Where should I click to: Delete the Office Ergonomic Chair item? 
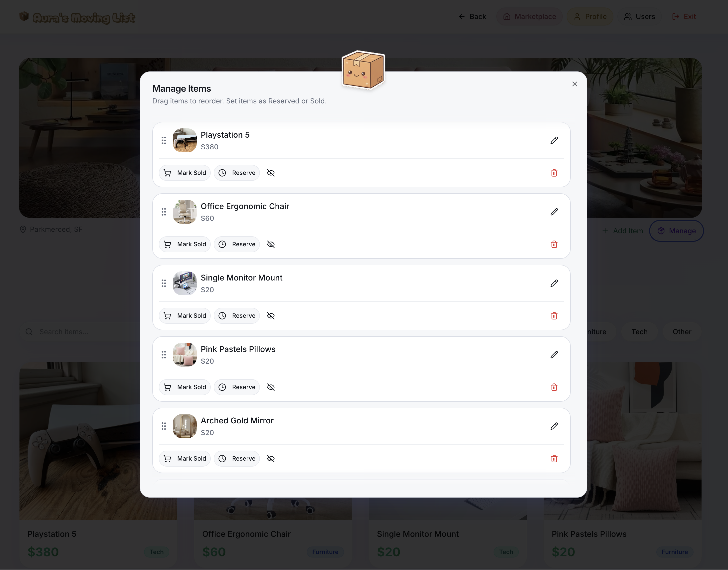554,244
